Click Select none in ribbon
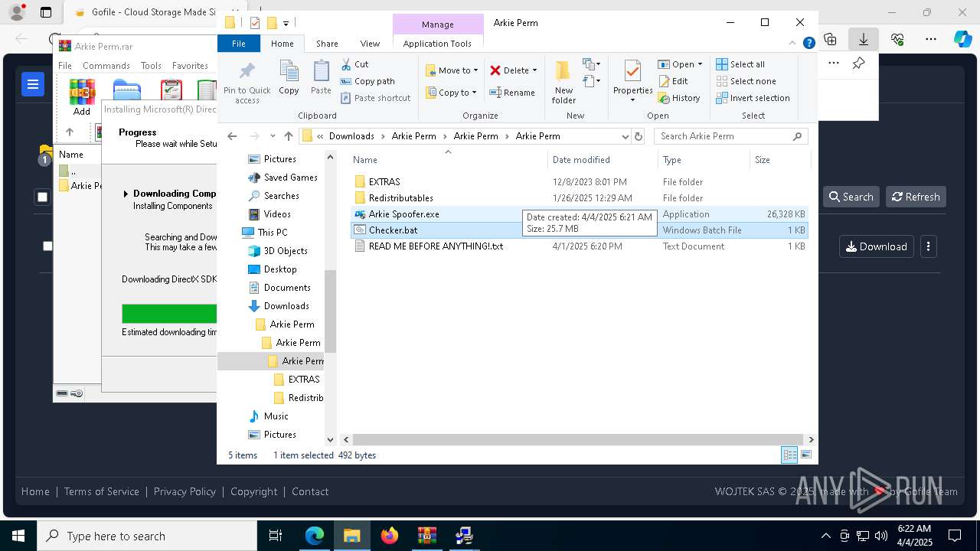Image resolution: width=980 pixels, height=551 pixels. tap(746, 81)
